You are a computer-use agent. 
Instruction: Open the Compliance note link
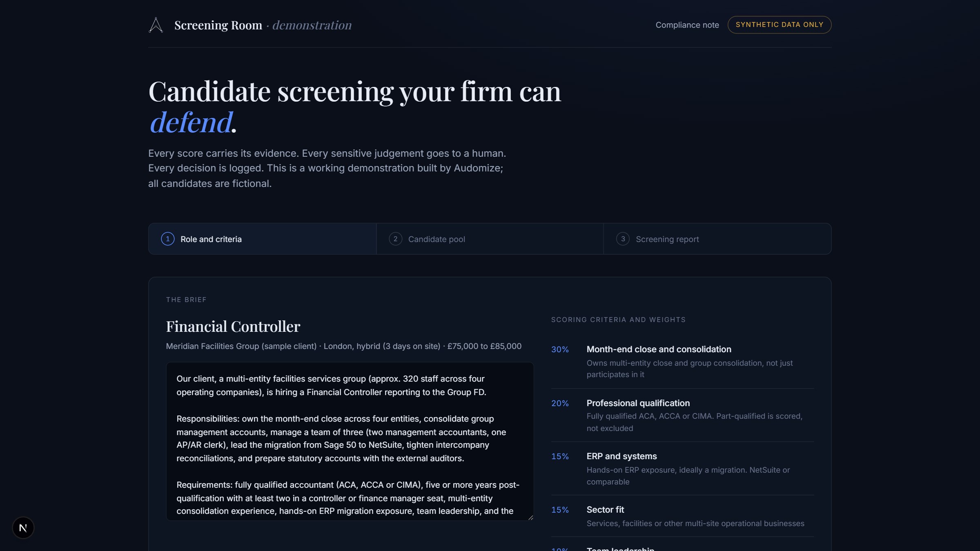(687, 25)
